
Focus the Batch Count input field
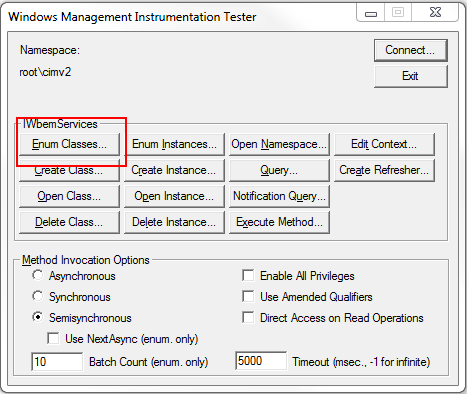[57, 362]
